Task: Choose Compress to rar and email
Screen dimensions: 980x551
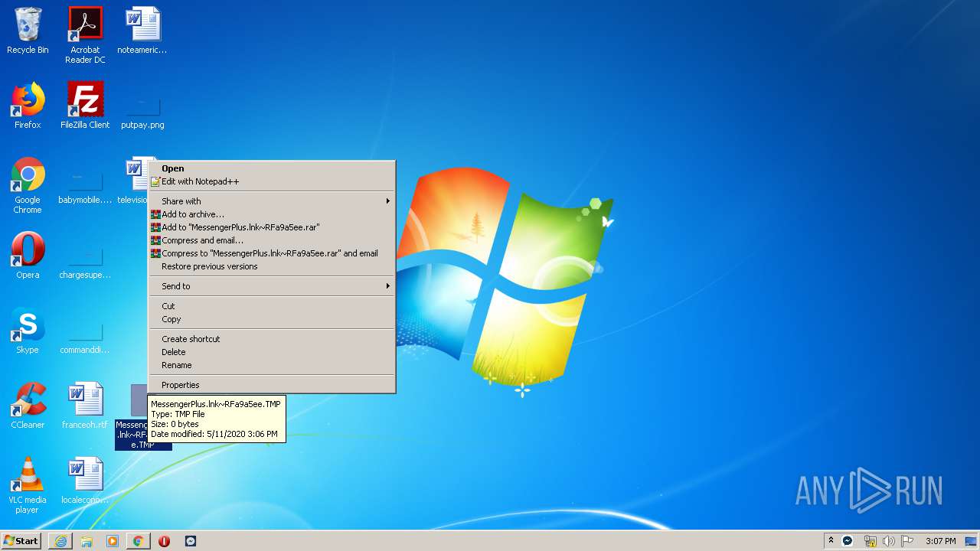Action: [272, 253]
